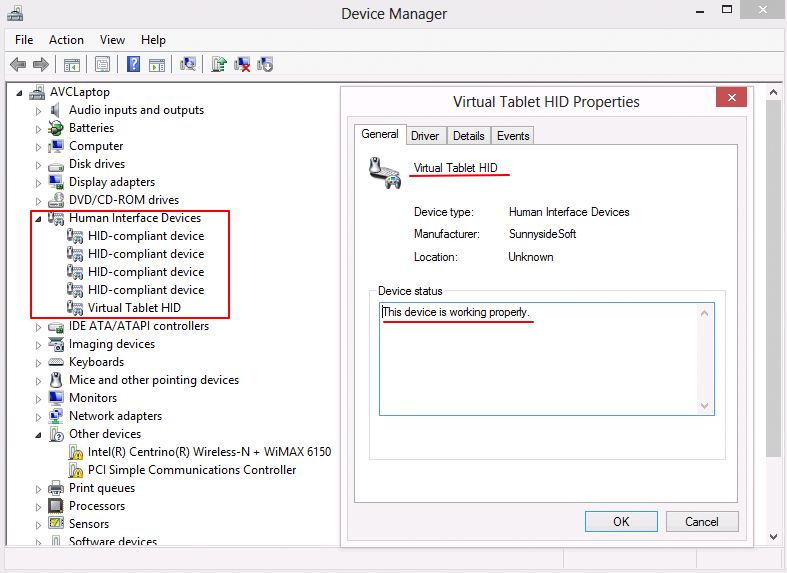
Task: Click the Properties toolbar icon
Action: 102,65
